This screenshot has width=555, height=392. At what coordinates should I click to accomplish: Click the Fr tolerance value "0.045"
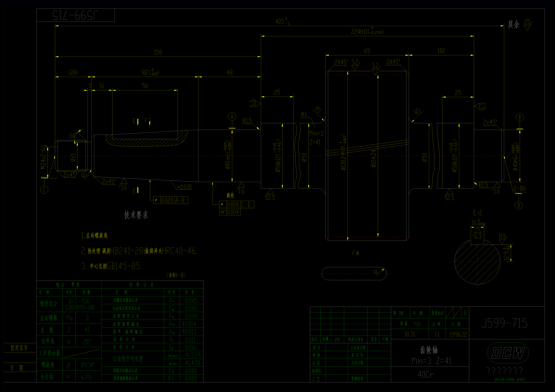coord(191,301)
